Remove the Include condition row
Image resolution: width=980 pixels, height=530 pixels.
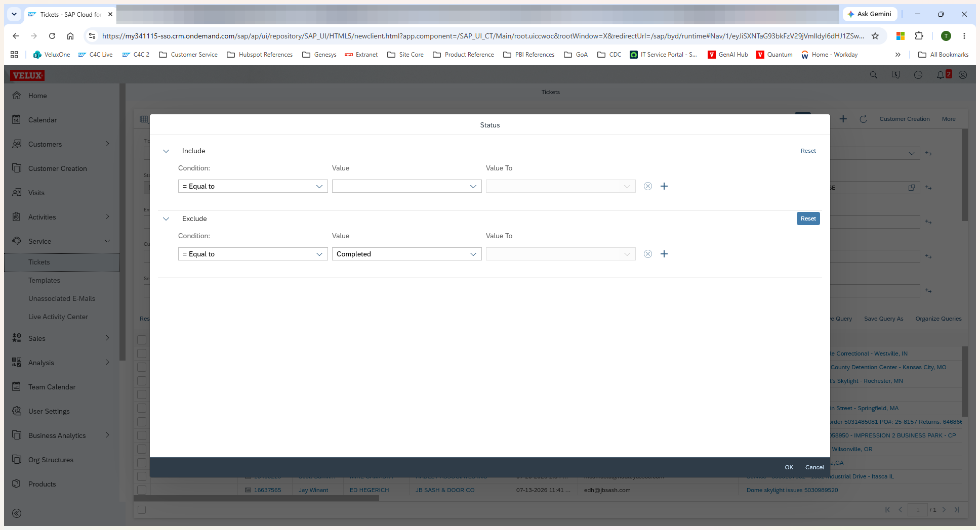coord(648,186)
